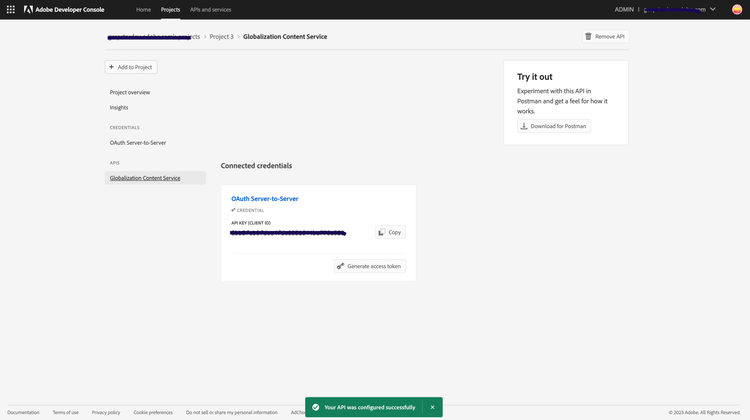750x420 pixels.
Task: Open the user profile avatar
Action: click(x=737, y=9)
